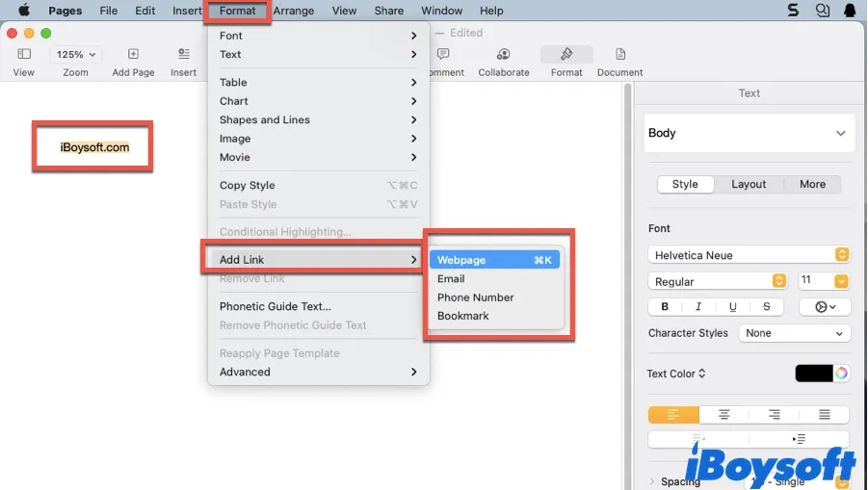Expand the Body paragraph style dropdown
Viewport: 868px width, 490px height.
(750, 133)
